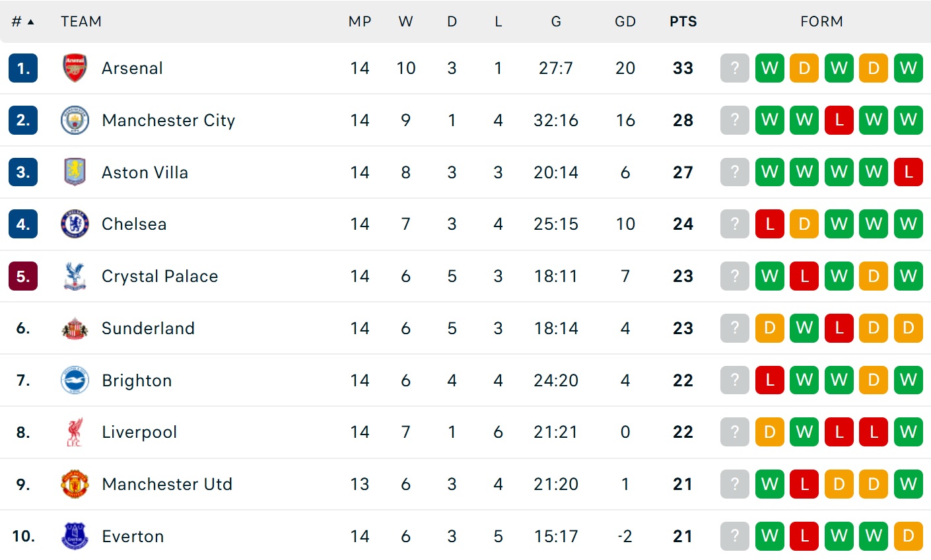Click the Chelsea club crest icon
931x560 pixels.
pyautogui.click(x=75, y=224)
